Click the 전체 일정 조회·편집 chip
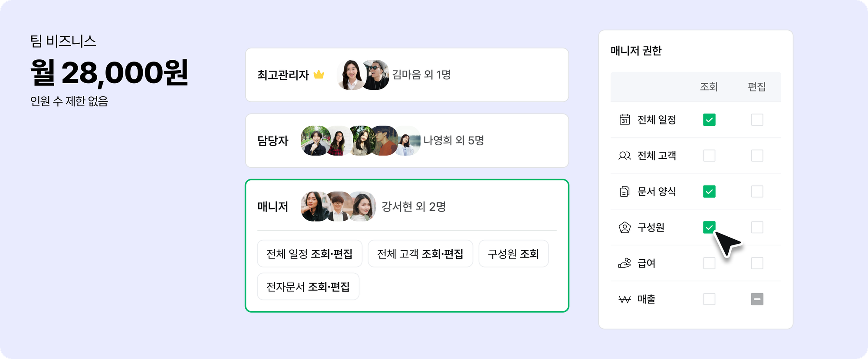The height and width of the screenshot is (359, 868). [309, 254]
